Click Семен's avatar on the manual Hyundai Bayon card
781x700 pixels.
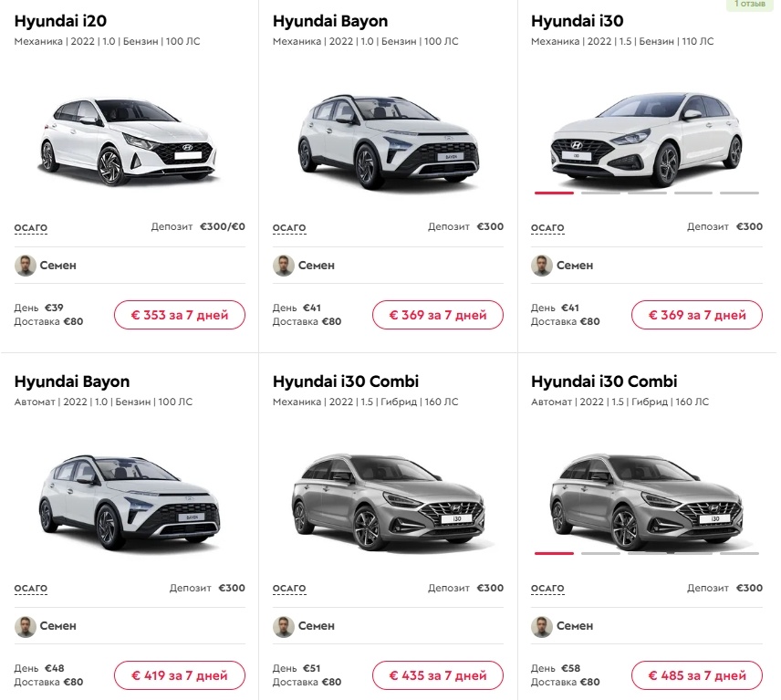coord(285,265)
